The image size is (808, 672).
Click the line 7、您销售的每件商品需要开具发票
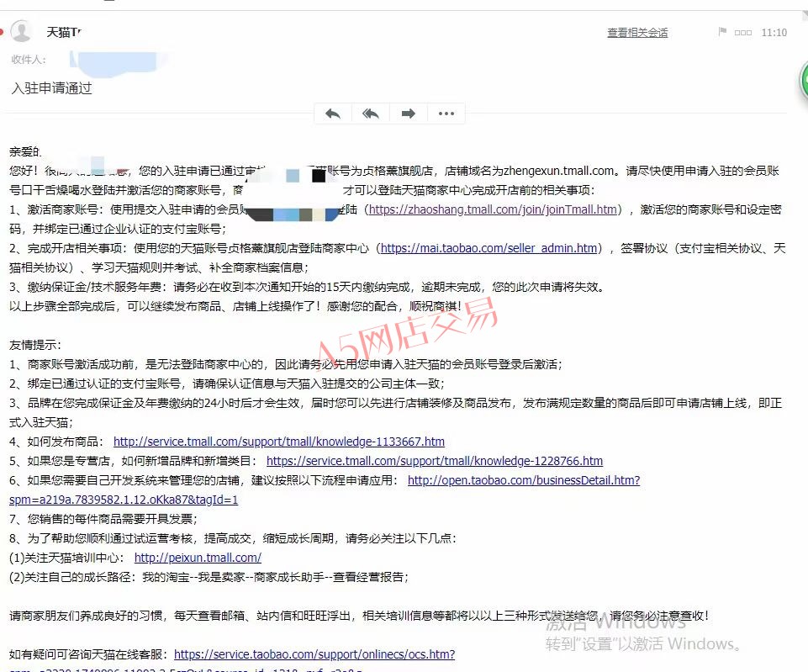[x=103, y=519]
